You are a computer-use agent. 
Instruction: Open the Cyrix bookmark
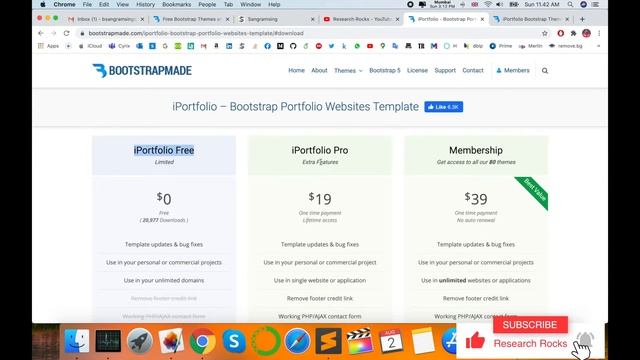[x=119, y=46]
